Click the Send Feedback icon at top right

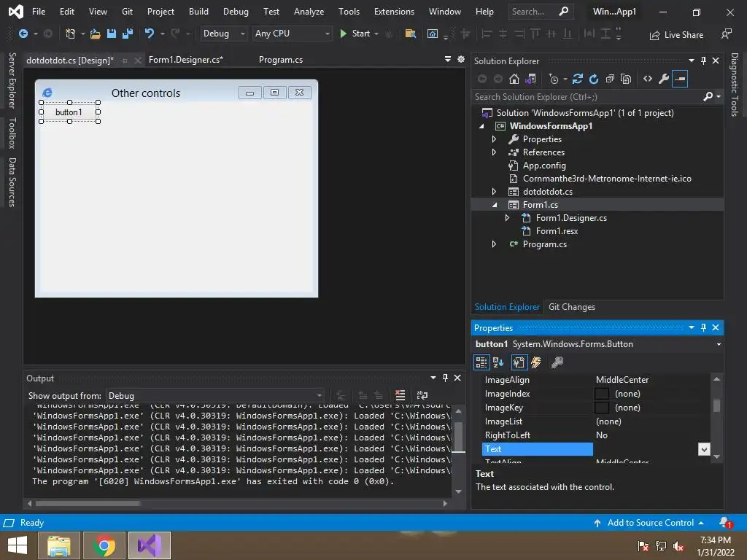[x=726, y=34]
